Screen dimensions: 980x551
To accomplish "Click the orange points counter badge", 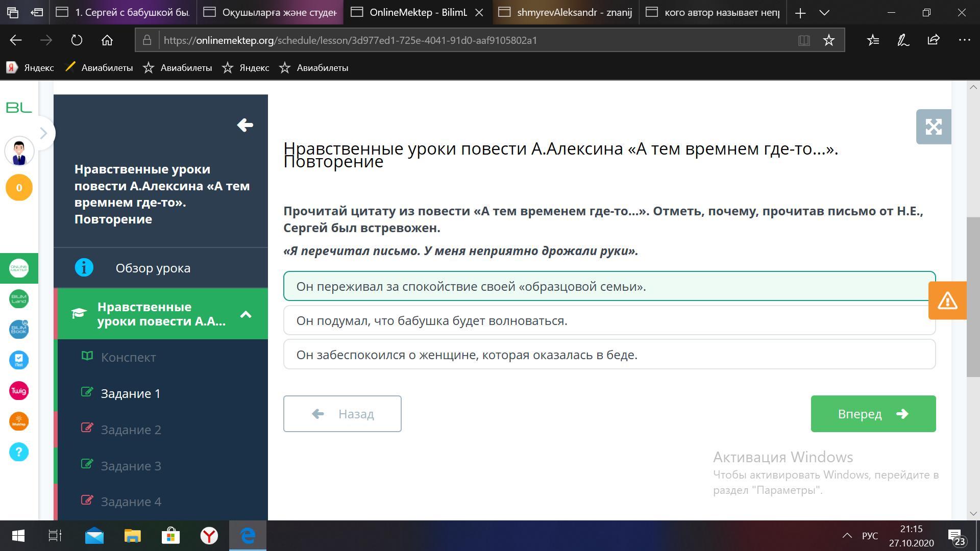I will [x=19, y=188].
